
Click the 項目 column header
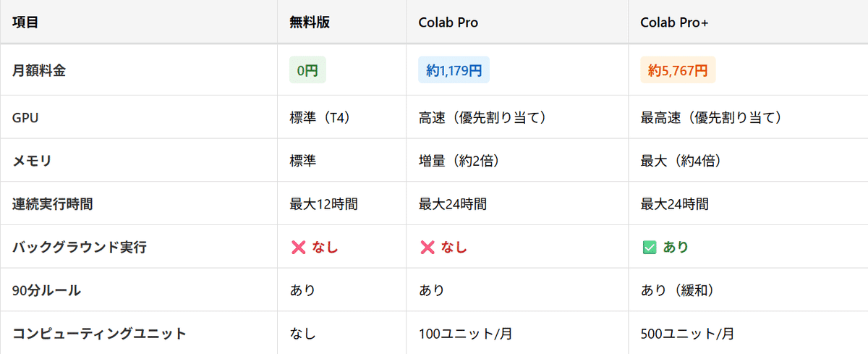point(25,22)
